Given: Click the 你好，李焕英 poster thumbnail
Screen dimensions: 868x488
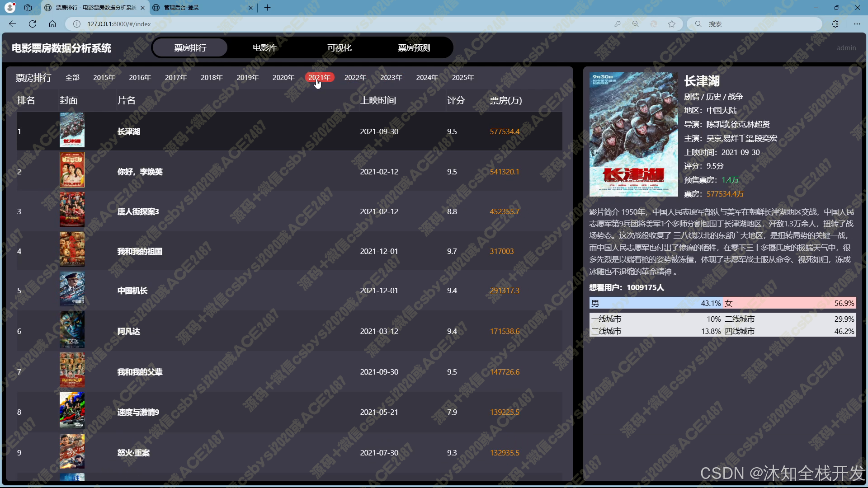Looking at the screenshot, I should click(72, 170).
